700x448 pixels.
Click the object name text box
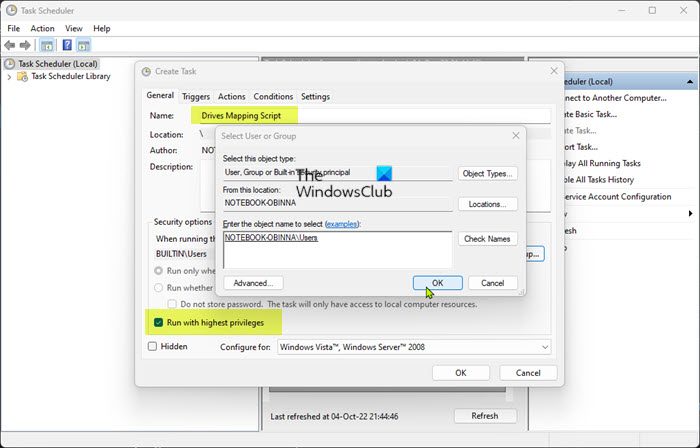[338, 250]
